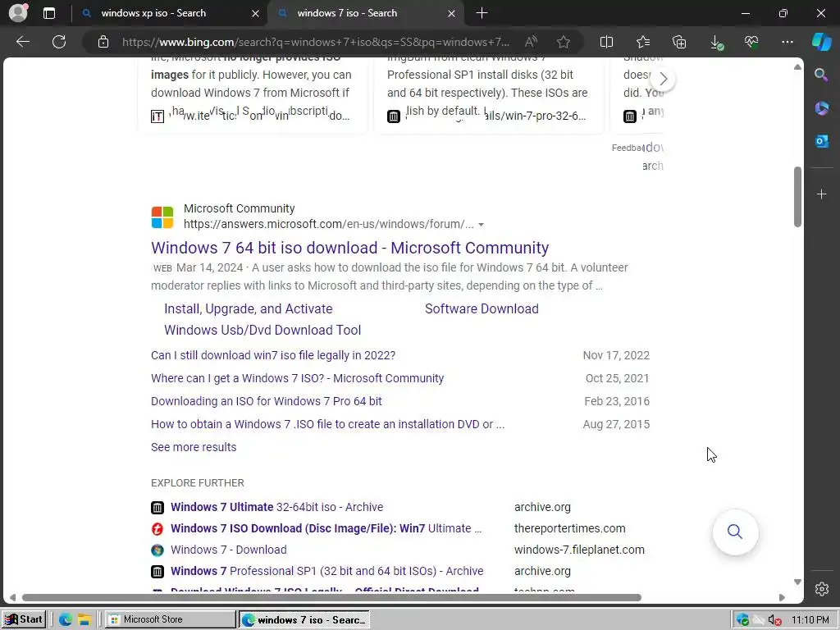The image size is (840, 630).
Task: Click the address bar URL field
Action: pos(316,42)
